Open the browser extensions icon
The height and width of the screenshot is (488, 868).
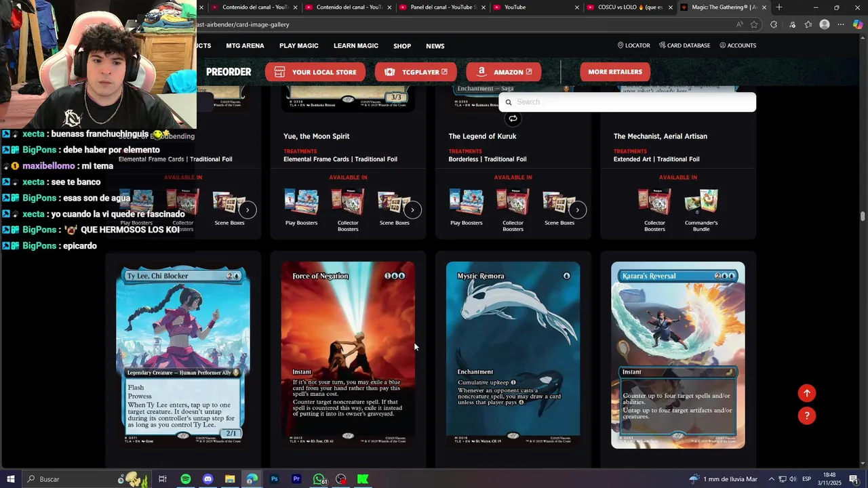tap(774, 24)
